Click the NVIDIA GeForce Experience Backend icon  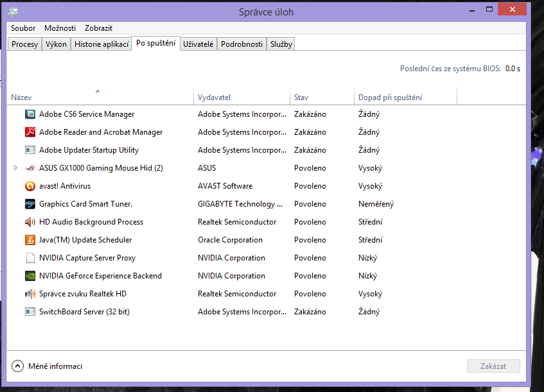[30, 276]
